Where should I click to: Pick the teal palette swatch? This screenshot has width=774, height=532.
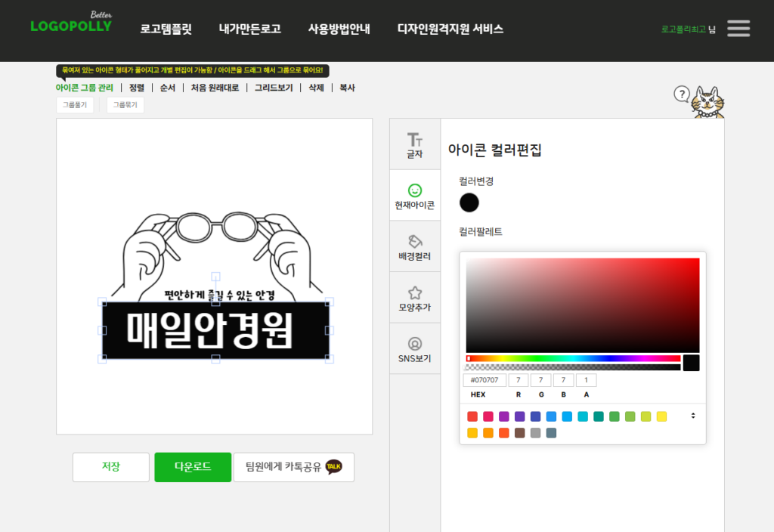point(599,416)
